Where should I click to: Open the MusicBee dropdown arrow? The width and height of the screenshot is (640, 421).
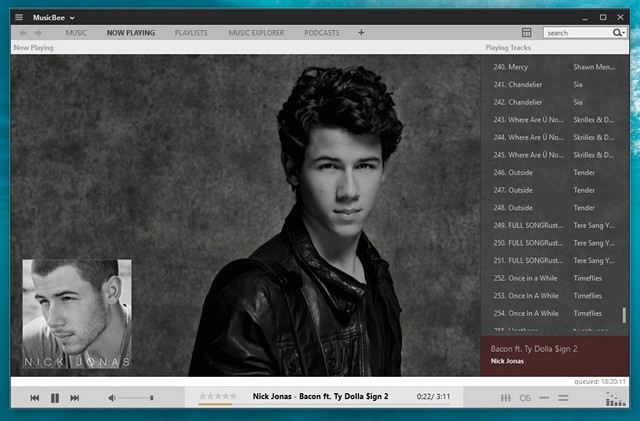coord(72,18)
